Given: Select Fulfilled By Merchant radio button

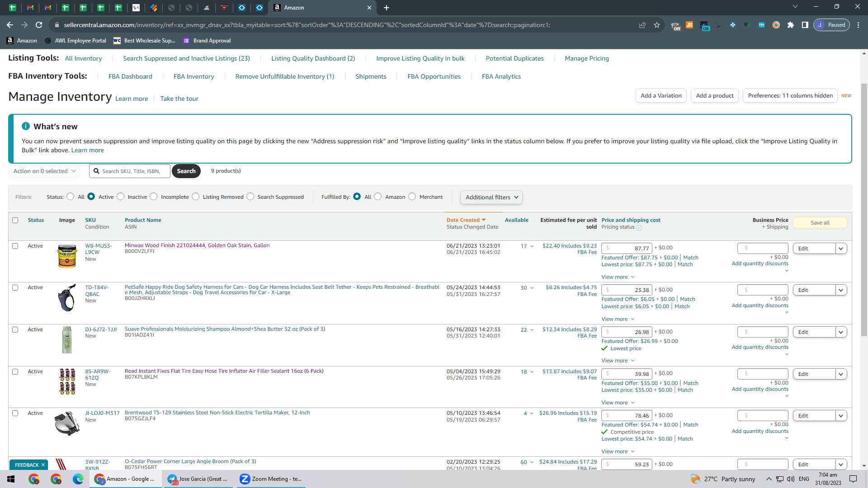Looking at the screenshot, I should point(412,197).
